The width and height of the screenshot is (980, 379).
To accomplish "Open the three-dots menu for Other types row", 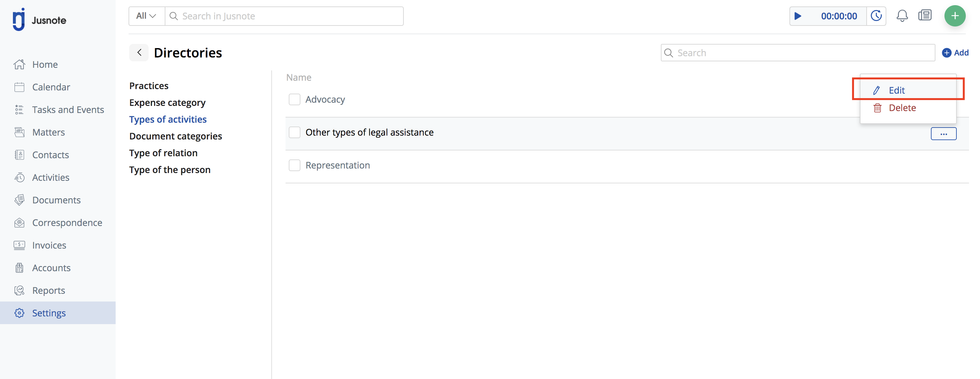I will tap(944, 134).
